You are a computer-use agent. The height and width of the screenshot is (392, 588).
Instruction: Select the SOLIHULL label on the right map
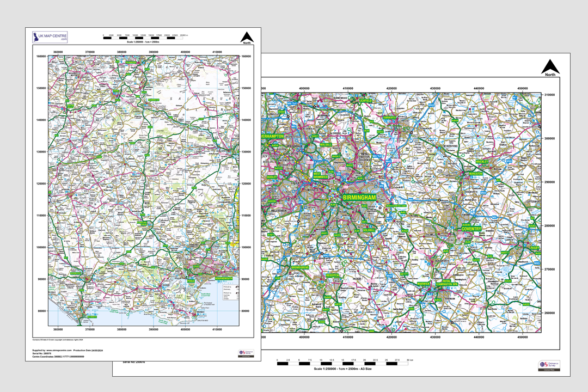(368, 230)
